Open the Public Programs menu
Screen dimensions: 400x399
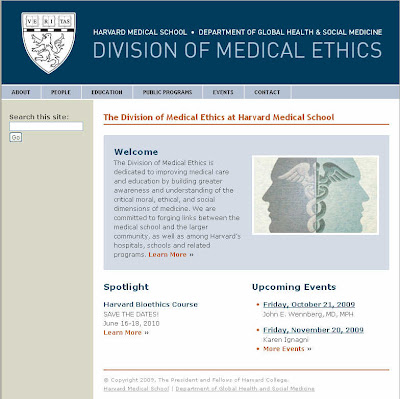point(167,92)
